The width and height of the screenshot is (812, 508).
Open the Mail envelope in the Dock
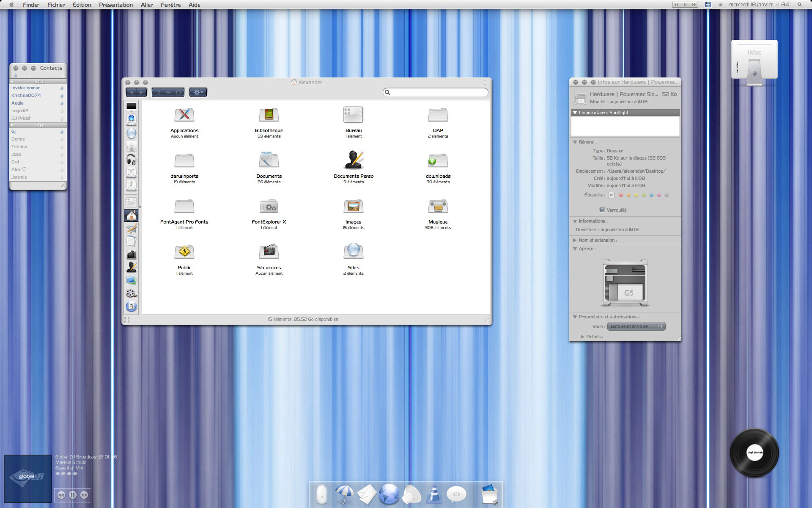[x=366, y=494]
